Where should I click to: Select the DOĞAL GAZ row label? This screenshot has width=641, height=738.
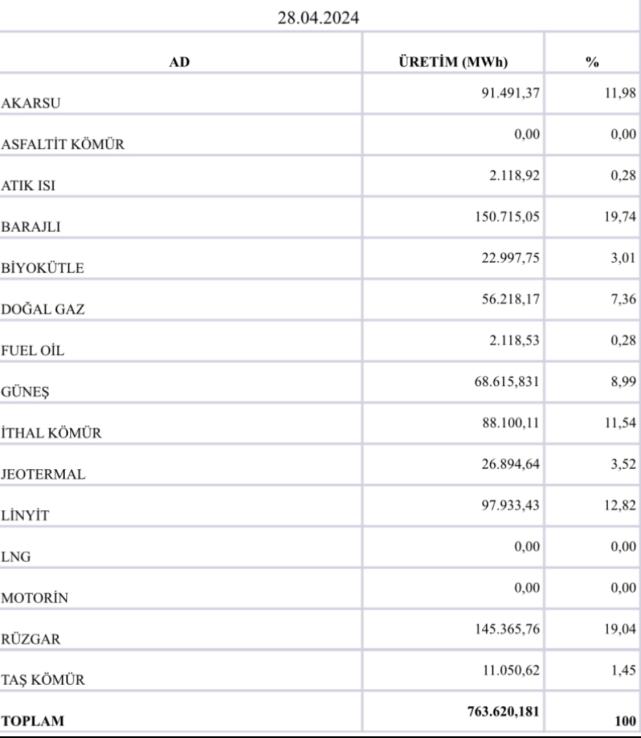point(43,310)
